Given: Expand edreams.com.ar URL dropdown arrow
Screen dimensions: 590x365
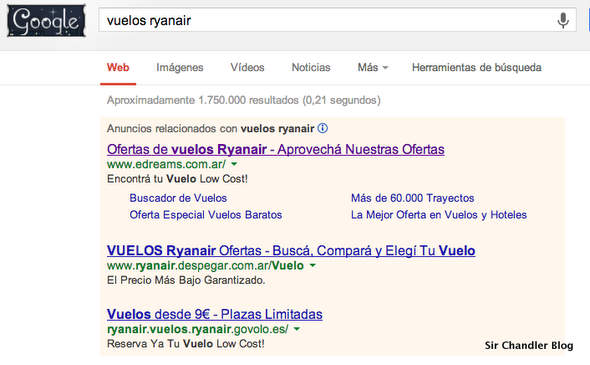Looking at the screenshot, I should (x=234, y=164).
